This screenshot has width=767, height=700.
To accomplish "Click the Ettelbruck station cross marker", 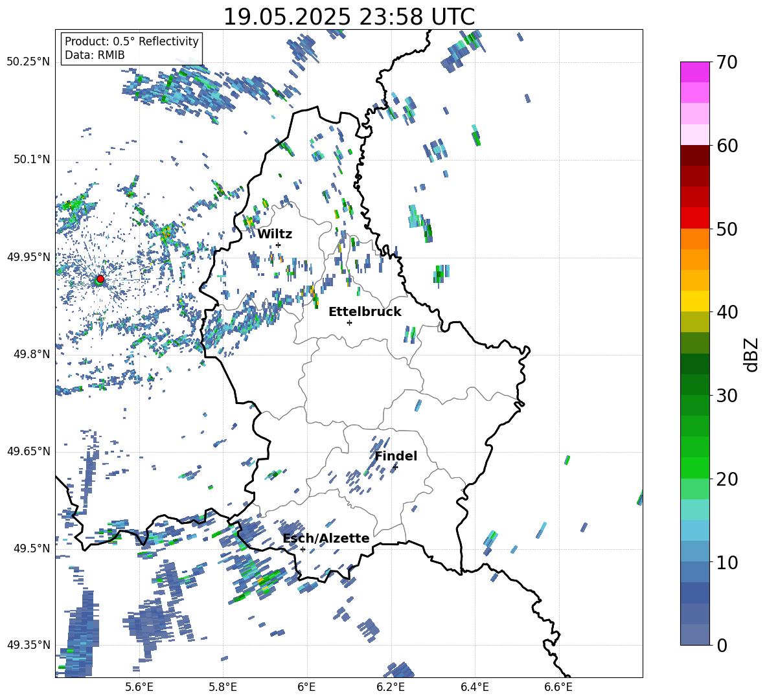I will pyautogui.click(x=349, y=322).
